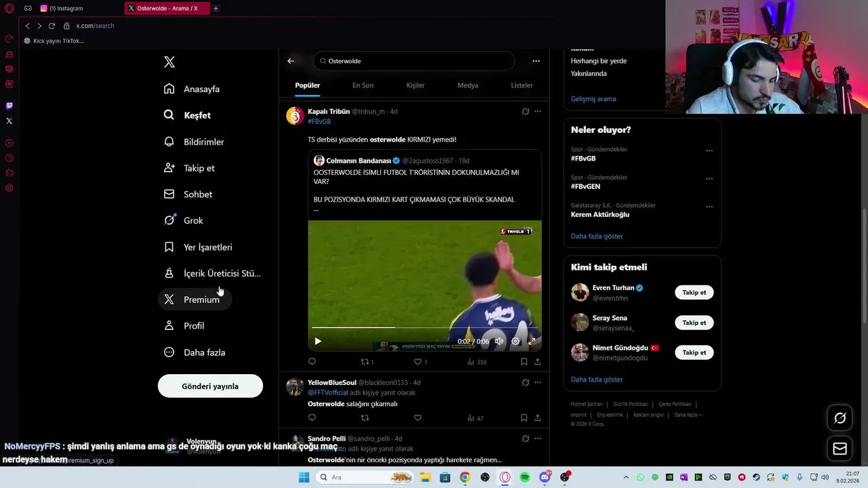Switch to the Medya tab
The image size is (868, 488).
tap(468, 85)
